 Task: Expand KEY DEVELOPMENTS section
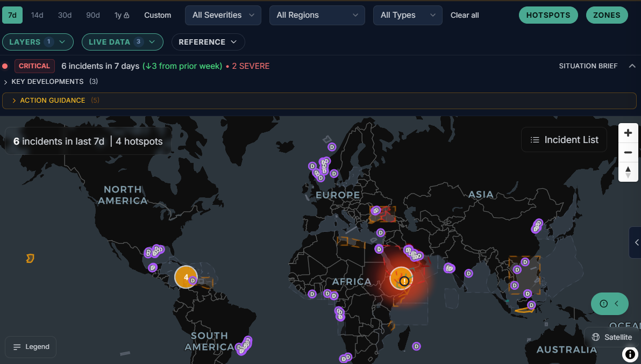(51, 82)
